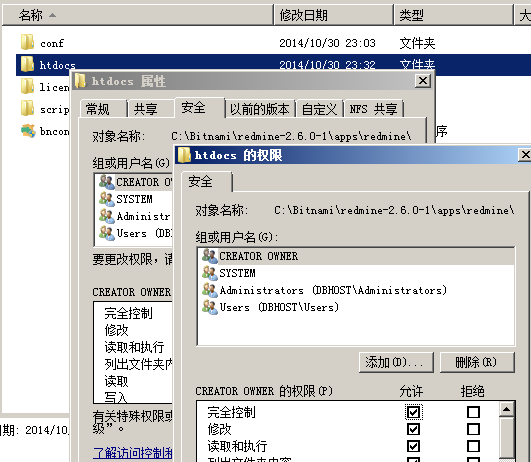This screenshot has height=462, width=531.
Task: Click the 添加(D)... button
Action: tap(396, 362)
